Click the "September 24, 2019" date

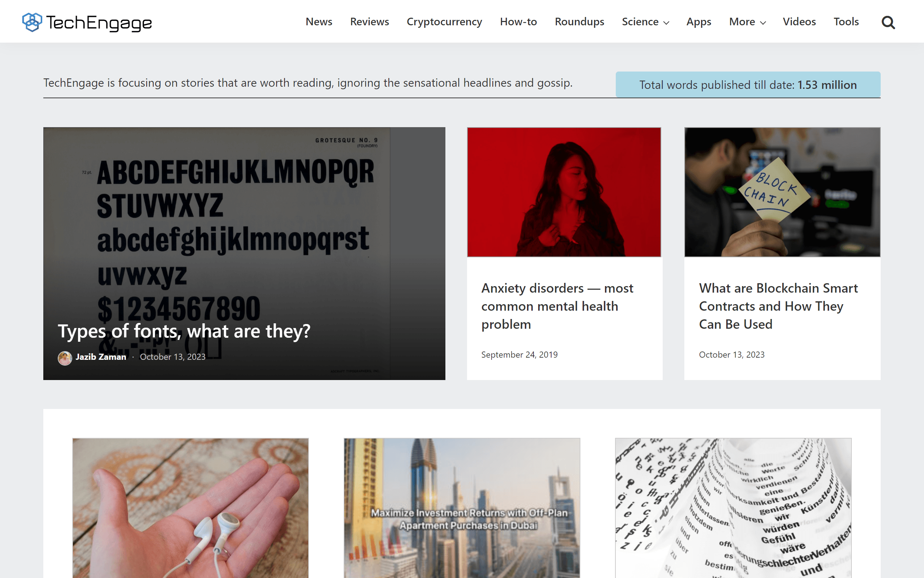coord(519,354)
